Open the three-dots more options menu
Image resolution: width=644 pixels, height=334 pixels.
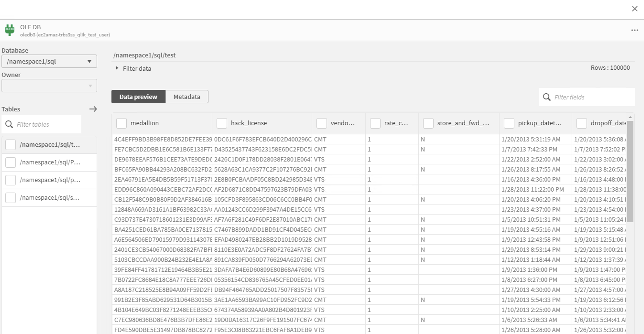coord(634,30)
